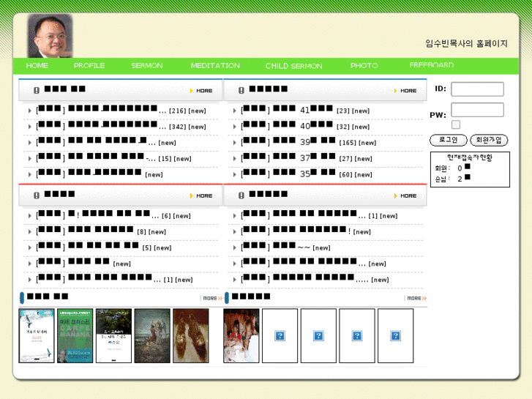532x399 pixels.
Task: Click MORE in the lower-left red-bordered panel
Action: 201,195
